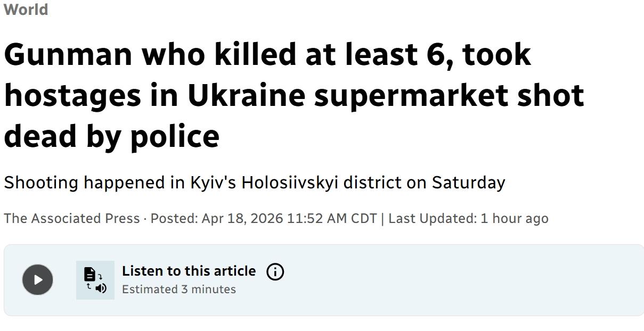
Task: Click the "Estimated 3 minutes" text
Action: pyautogui.click(x=178, y=289)
